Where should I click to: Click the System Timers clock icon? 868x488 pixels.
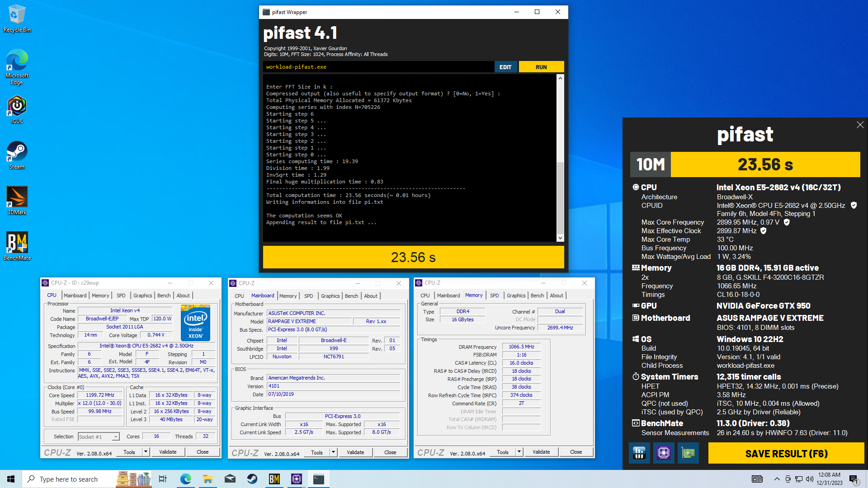pyautogui.click(x=636, y=376)
